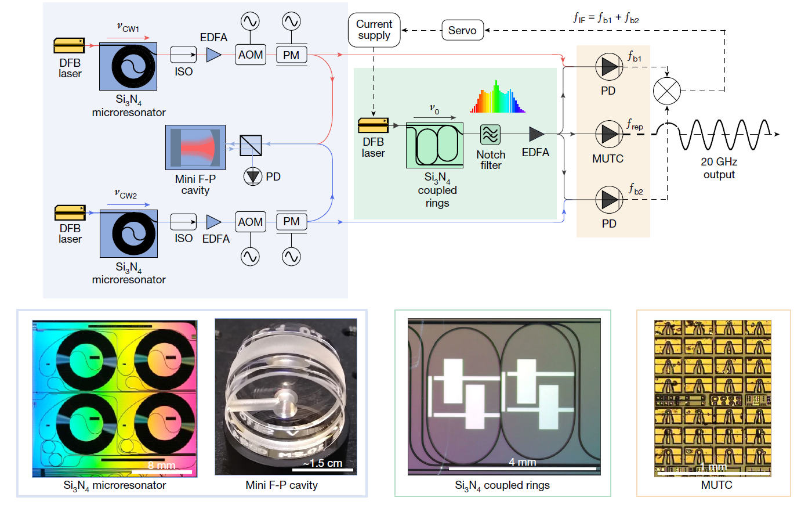Click the upper PM block
The width and height of the screenshot is (812, 508).
pyautogui.click(x=291, y=55)
